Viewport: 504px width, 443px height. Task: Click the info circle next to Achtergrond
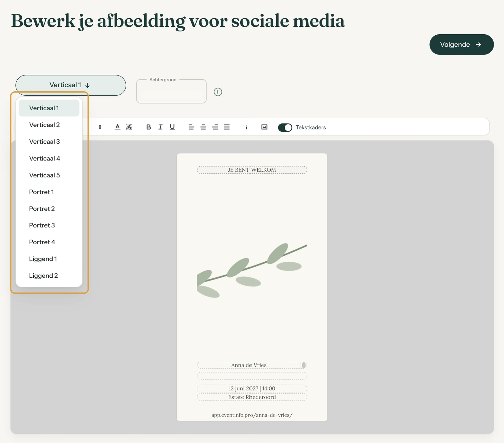218,92
